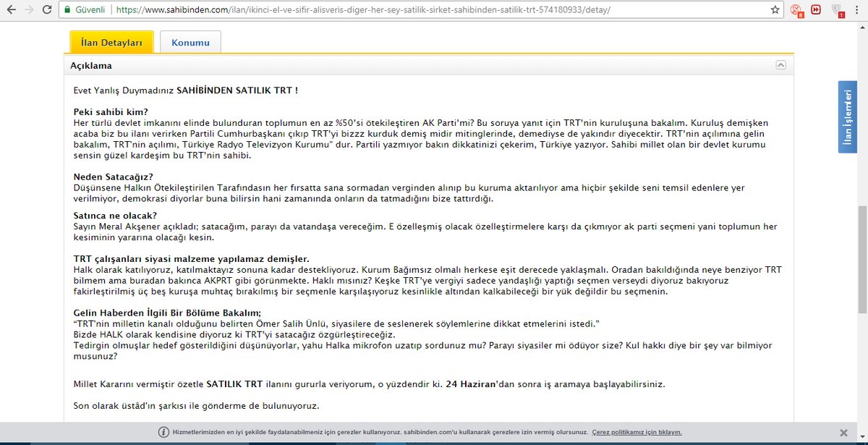Image resolution: width=868 pixels, height=445 pixels.
Task: Dismiss the cookie notice with the X
Action: tap(843, 432)
